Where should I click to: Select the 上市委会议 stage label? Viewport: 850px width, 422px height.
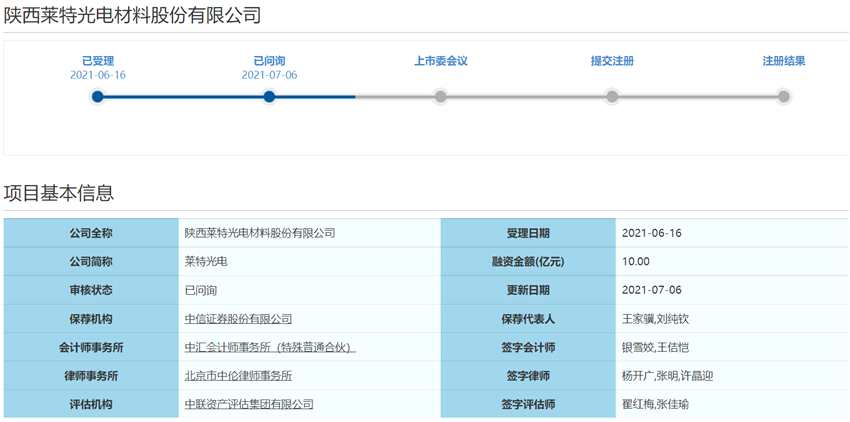coord(441,61)
